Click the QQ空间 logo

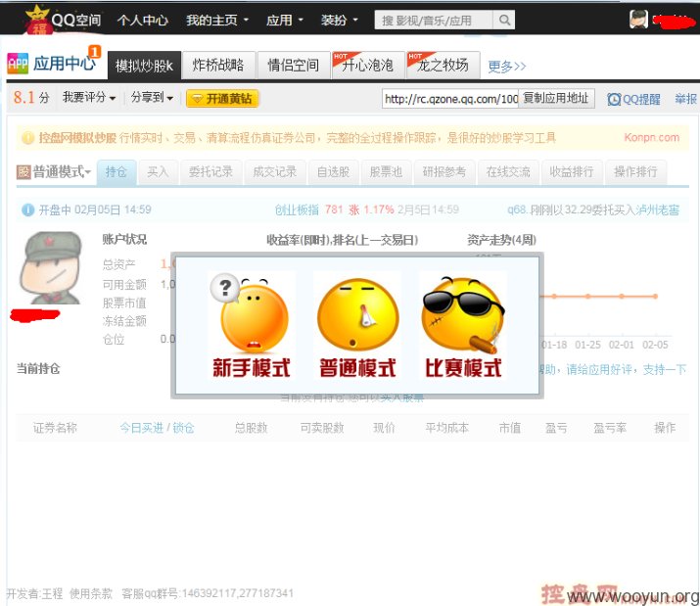point(63,20)
